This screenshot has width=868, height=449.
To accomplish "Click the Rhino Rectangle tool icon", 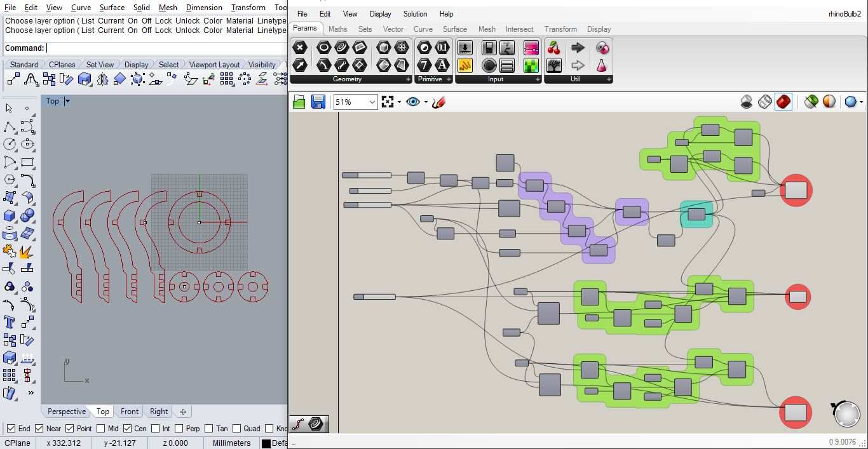I will point(27,162).
